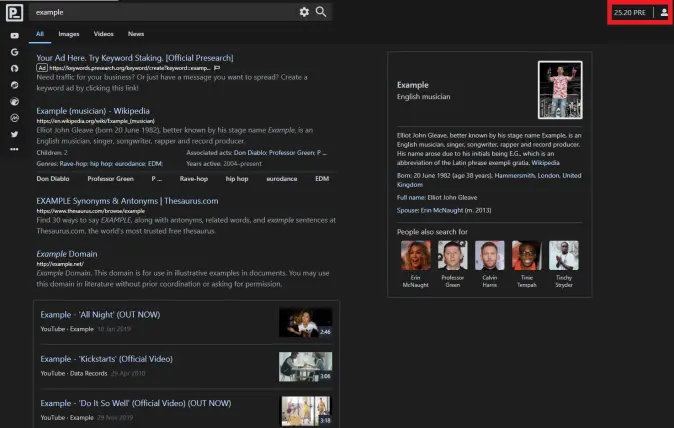Click the 'Kickstarts' video thumbnail
Image resolution: width=674 pixels, height=428 pixels.
[305, 367]
